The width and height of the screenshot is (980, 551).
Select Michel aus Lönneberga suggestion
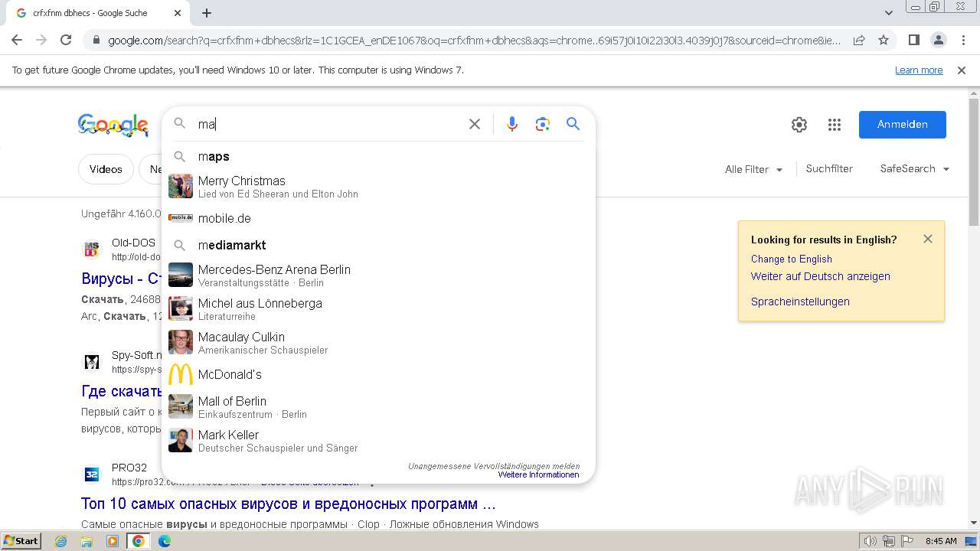tap(378, 308)
